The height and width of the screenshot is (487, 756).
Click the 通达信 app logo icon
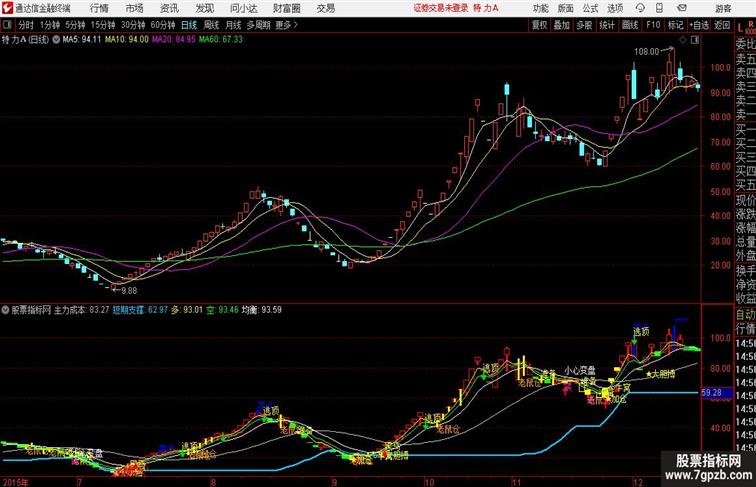point(7,8)
